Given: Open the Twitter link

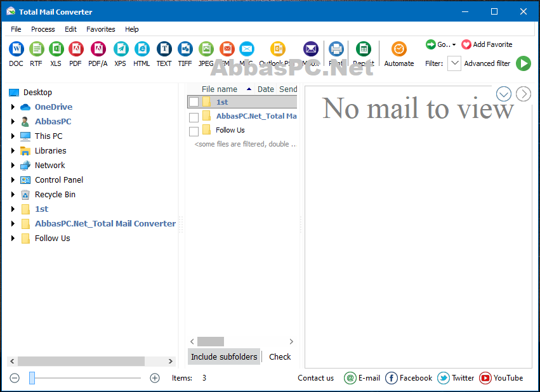Looking at the screenshot, I should [456, 378].
